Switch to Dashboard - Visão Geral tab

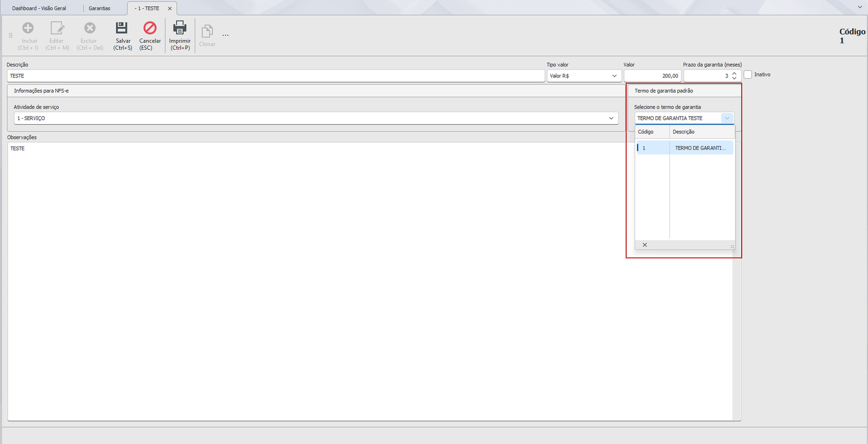39,9
